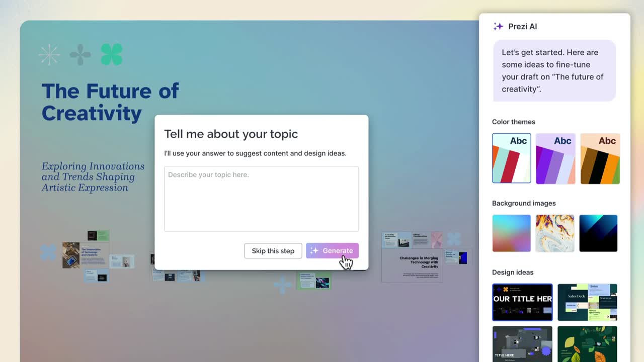Choose the dark blue diagonal background image
This screenshot has width=644, height=362.
[x=598, y=233]
